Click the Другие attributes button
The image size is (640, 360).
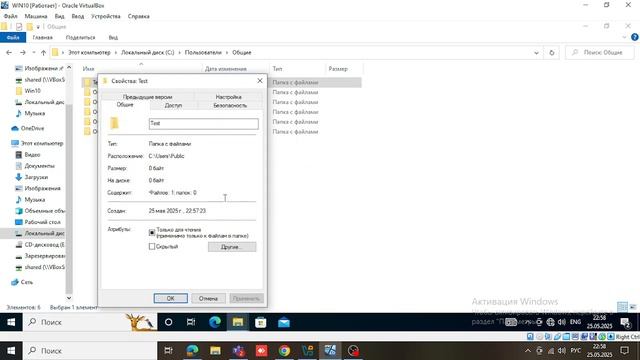click(x=232, y=247)
